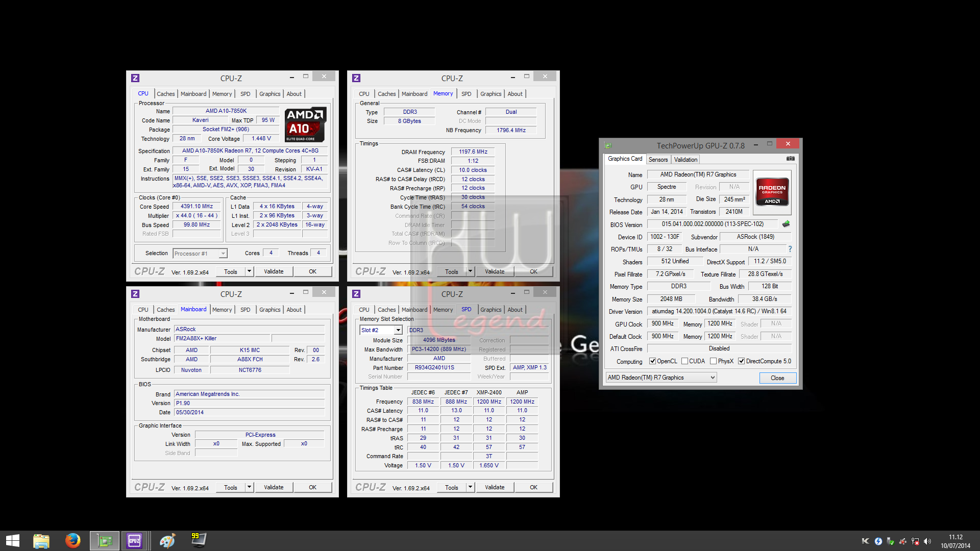Open the taskbar clock showing 11.12

tap(955, 541)
